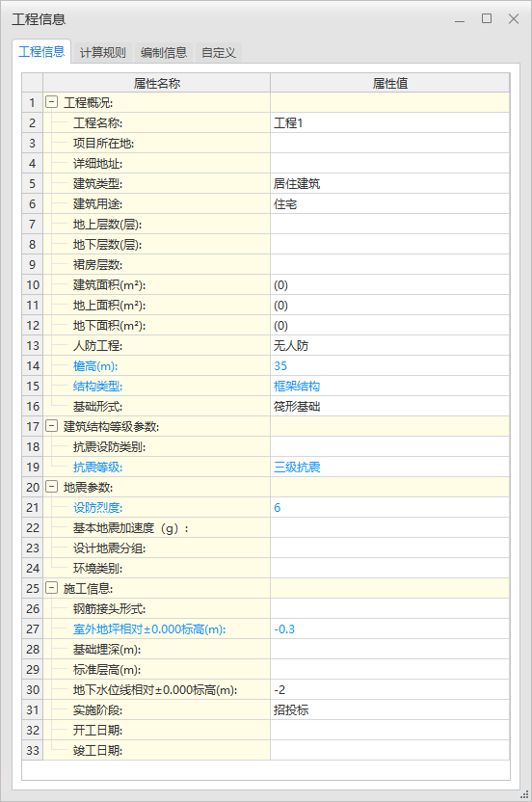
Task: Collapse the 施工信息 group
Action: point(51,588)
